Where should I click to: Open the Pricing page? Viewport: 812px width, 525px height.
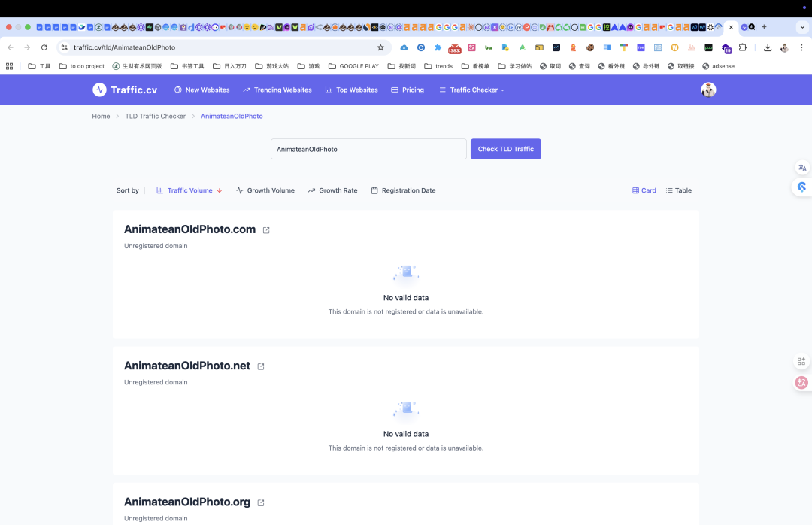click(408, 90)
